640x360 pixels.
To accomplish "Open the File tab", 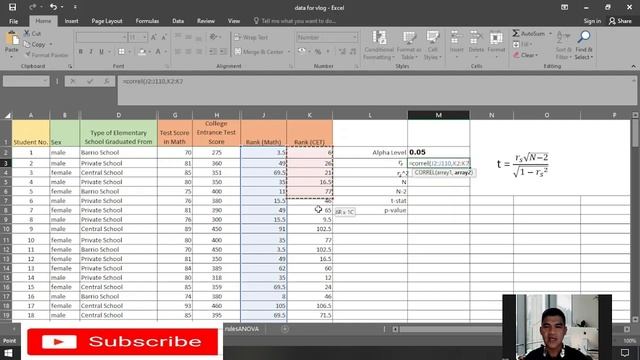I will [13, 21].
